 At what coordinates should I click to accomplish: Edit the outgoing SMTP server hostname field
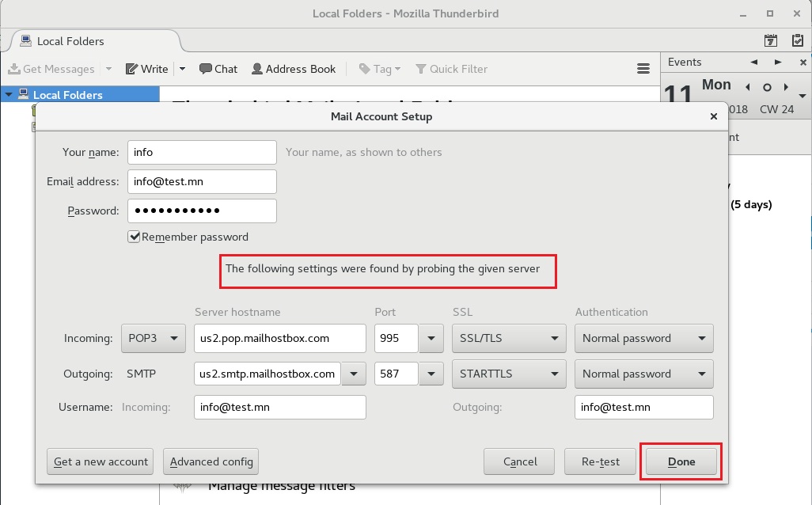click(268, 374)
